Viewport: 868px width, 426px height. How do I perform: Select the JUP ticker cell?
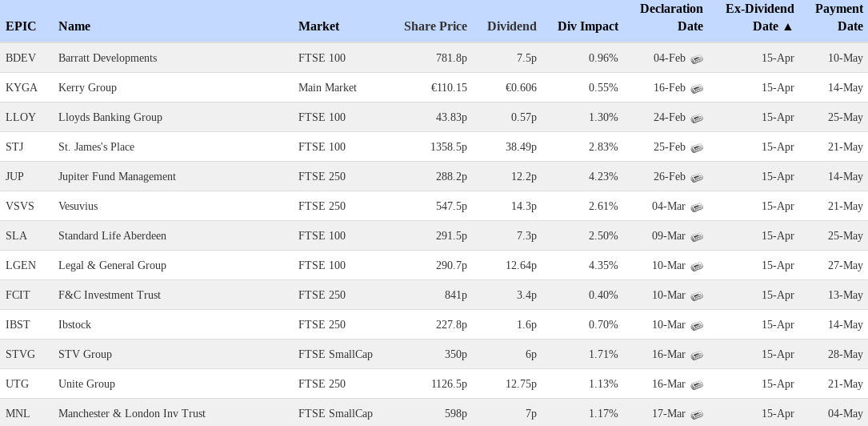pyautogui.click(x=14, y=177)
